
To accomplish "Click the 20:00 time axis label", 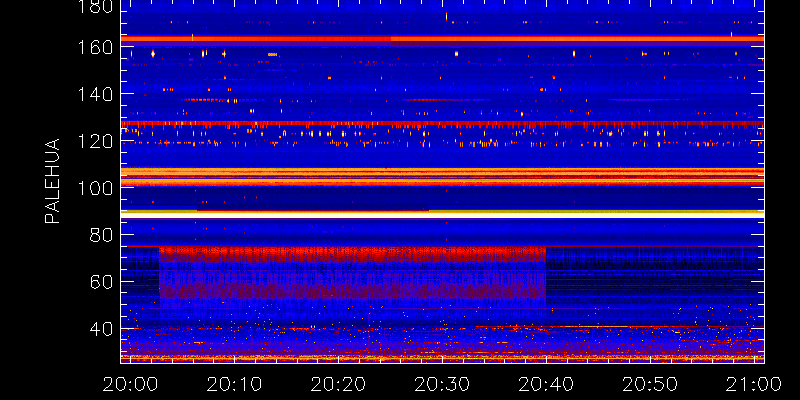I will [130, 384].
